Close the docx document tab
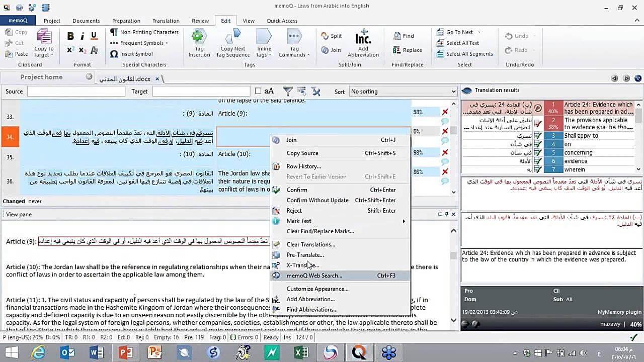Image resolution: width=644 pixels, height=362 pixels. click(x=157, y=79)
